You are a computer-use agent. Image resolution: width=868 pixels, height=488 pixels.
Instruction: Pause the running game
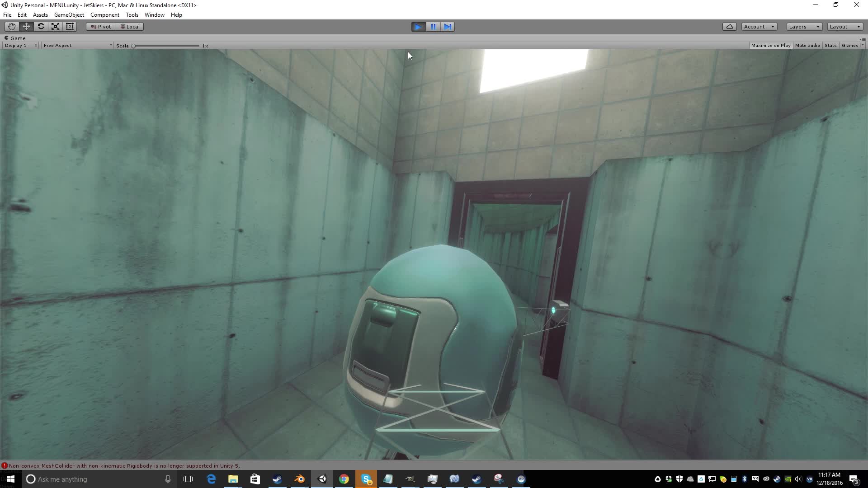pyautogui.click(x=433, y=27)
